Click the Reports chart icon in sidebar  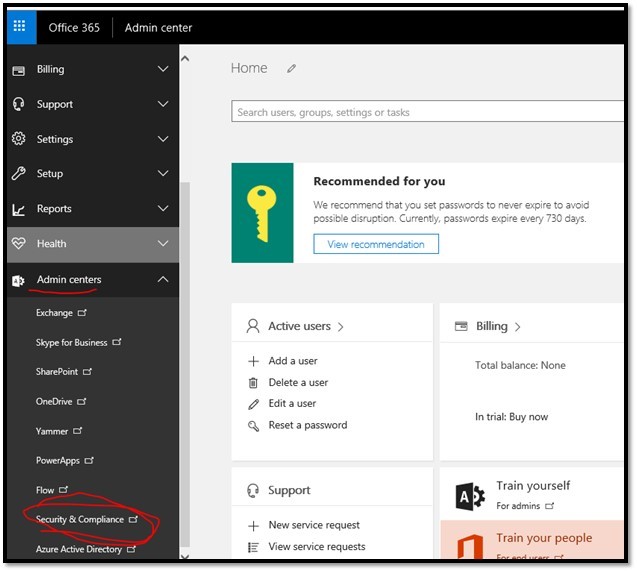click(x=18, y=209)
